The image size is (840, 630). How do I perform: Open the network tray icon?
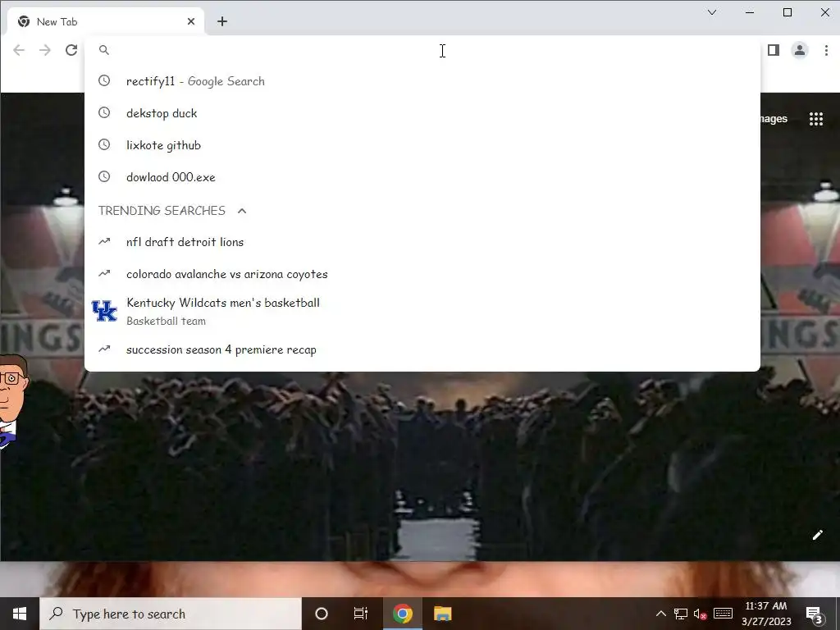pos(680,614)
